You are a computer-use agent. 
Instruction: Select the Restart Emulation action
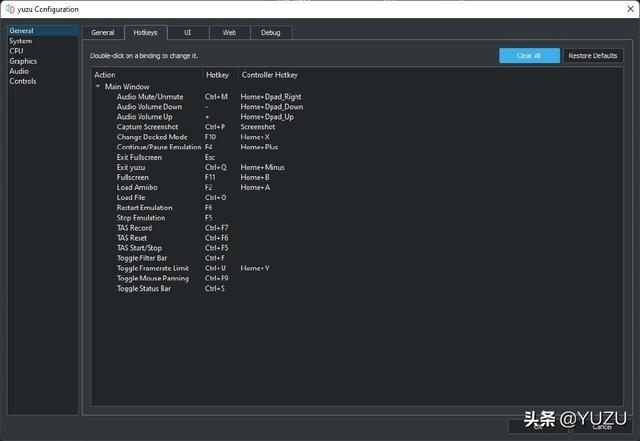coord(144,207)
